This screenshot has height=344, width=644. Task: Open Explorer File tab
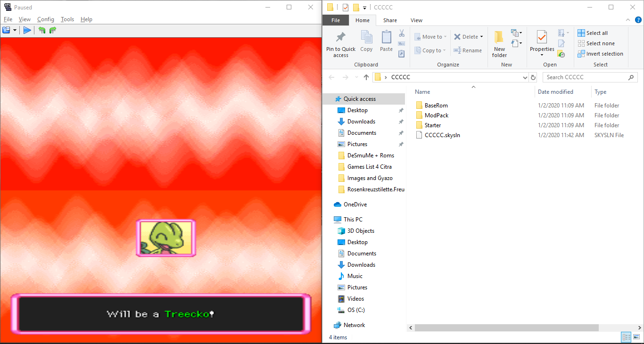point(336,20)
